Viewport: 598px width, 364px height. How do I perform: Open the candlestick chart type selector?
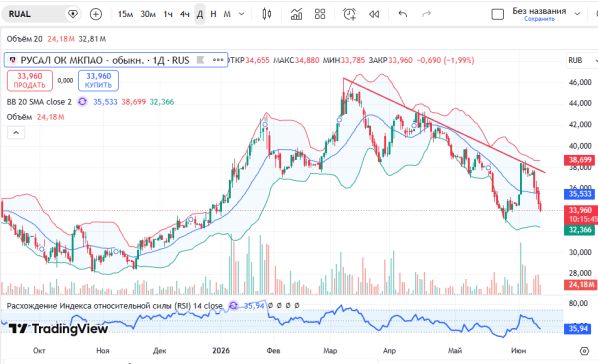[267, 14]
